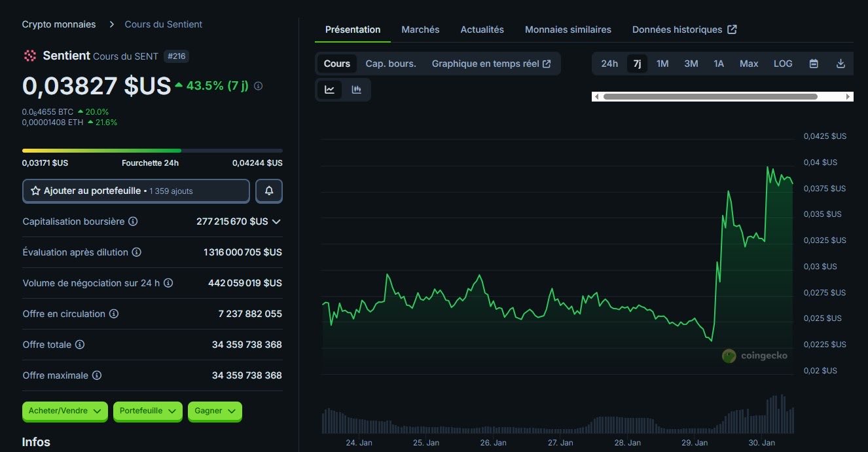Click the 0,04244 $US high value
Screen dimensions: 868x452
pos(257,162)
